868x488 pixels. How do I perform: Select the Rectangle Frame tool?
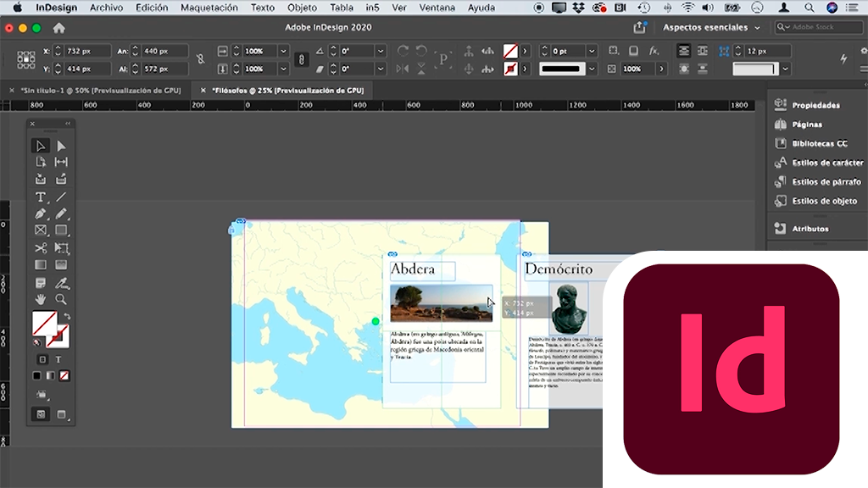pos(40,230)
